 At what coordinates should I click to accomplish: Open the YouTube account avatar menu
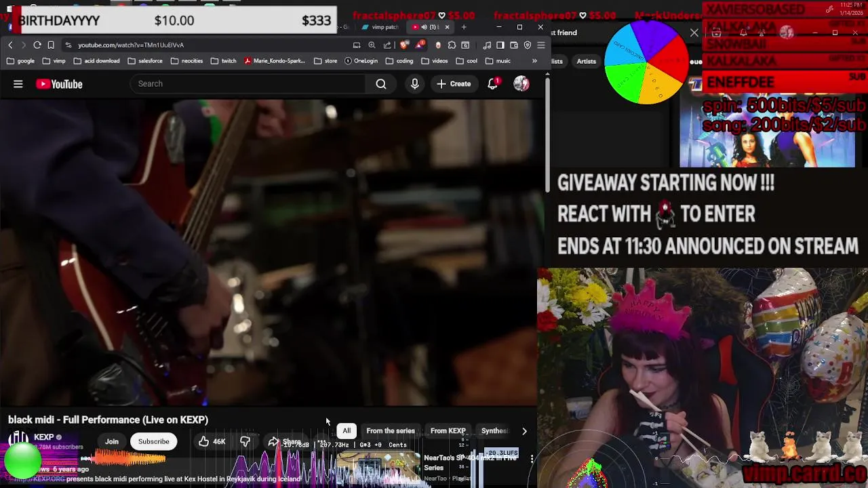[x=521, y=84]
